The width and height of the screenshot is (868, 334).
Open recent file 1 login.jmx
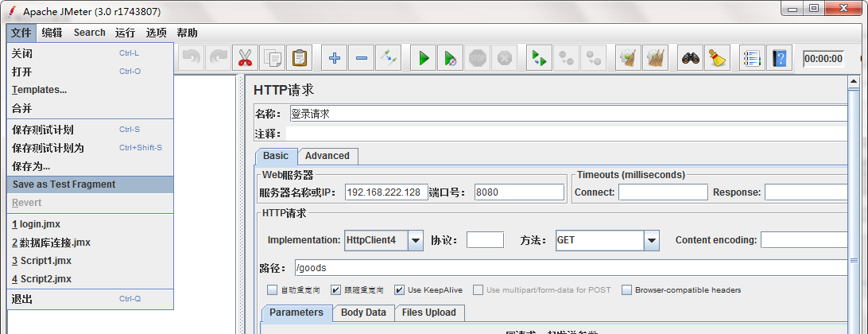[91, 224]
